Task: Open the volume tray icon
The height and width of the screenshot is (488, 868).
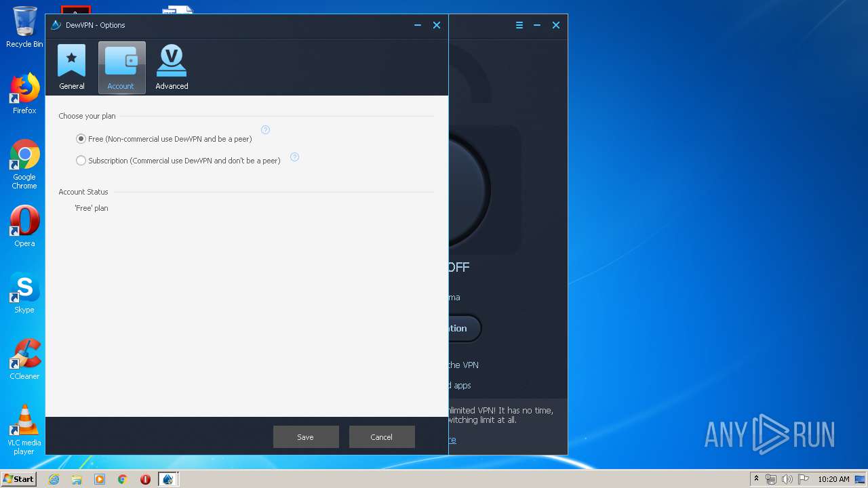Action: (787, 479)
